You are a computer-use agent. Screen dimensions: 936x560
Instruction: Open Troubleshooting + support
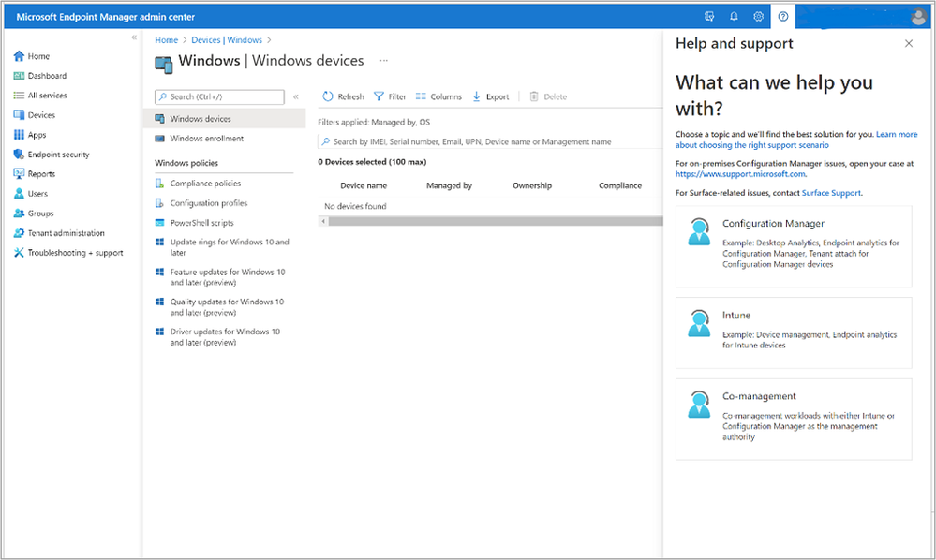[x=68, y=253]
